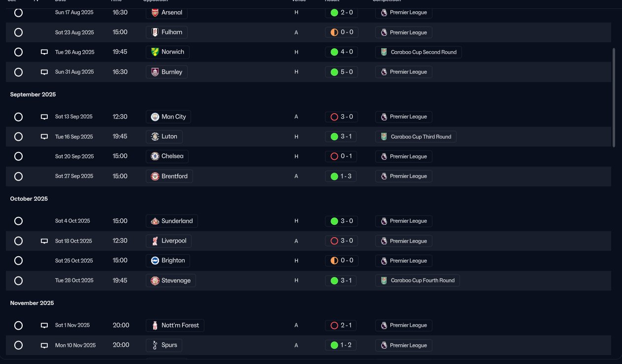Viewport: 622px width, 364px height.
Task: Click the Carabao Cup logo on Luton row
Action: pyautogui.click(x=384, y=137)
